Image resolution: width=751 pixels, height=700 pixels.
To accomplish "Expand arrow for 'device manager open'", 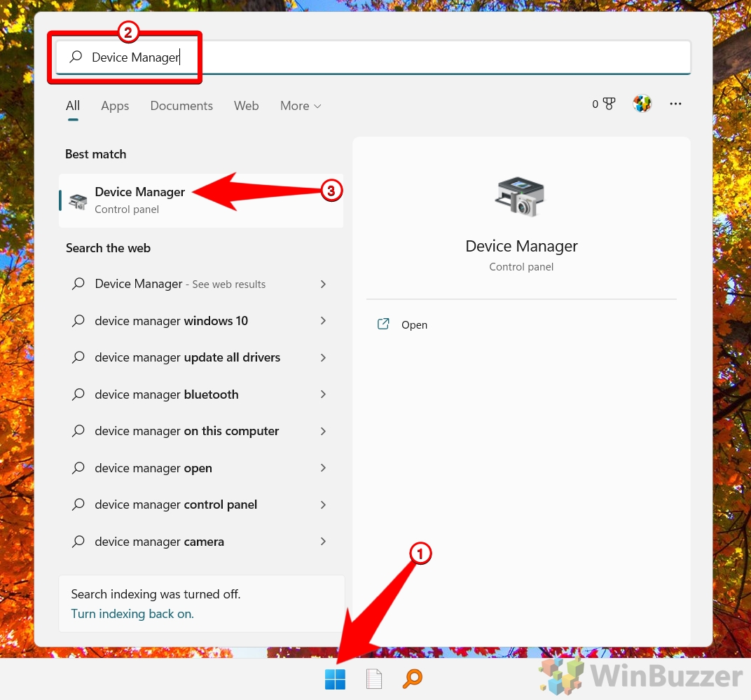I will pos(323,467).
